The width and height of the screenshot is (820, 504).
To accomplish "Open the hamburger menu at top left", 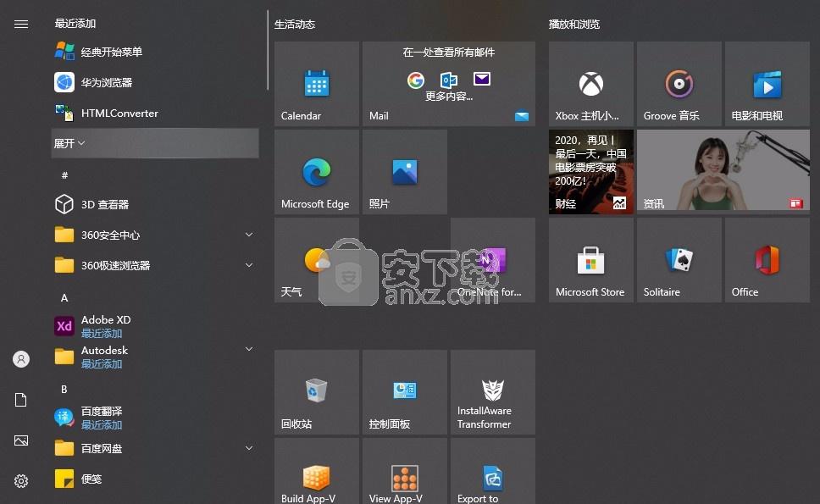I will (21, 24).
